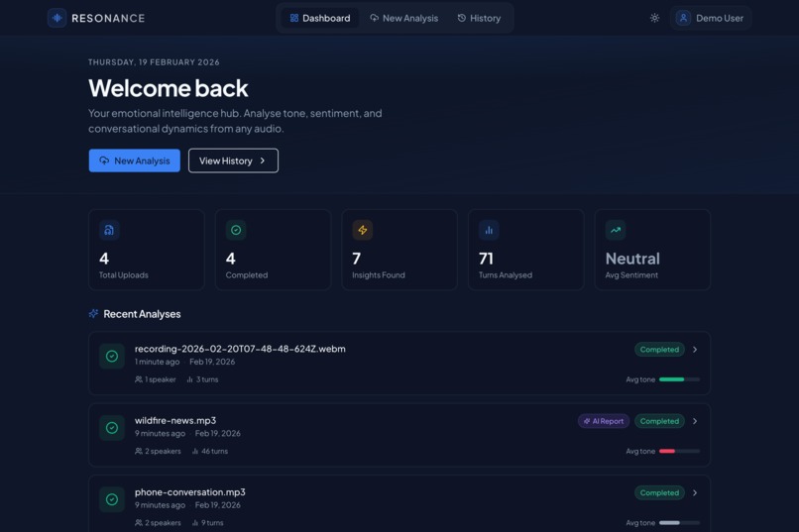Click the 4 Completed stat value

(231, 259)
